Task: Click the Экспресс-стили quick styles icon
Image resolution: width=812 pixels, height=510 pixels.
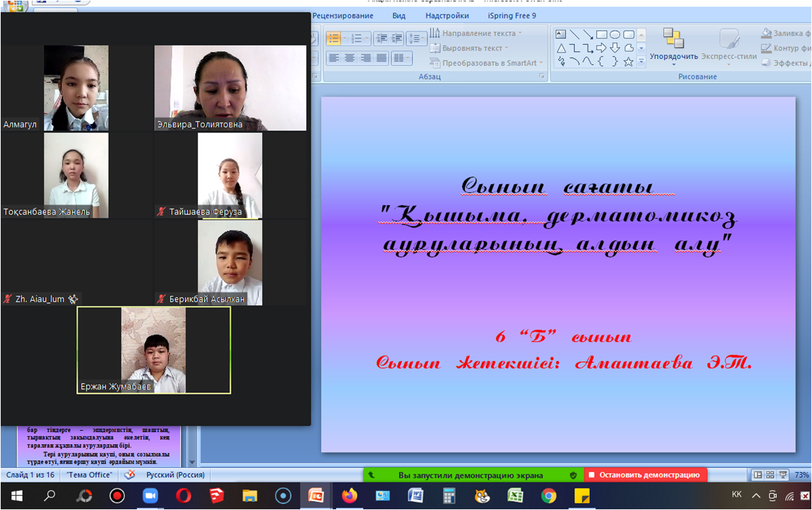Action: pyautogui.click(x=731, y=42)
